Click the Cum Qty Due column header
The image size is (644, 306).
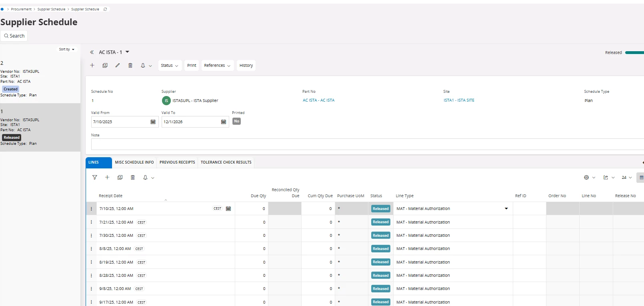pos(320,196)
